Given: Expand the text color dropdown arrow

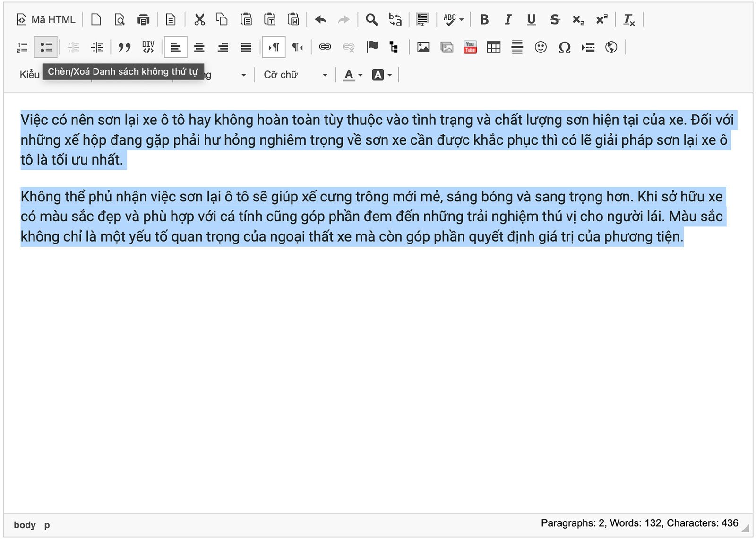Looking at the screenshot, I should click(361, 75).
